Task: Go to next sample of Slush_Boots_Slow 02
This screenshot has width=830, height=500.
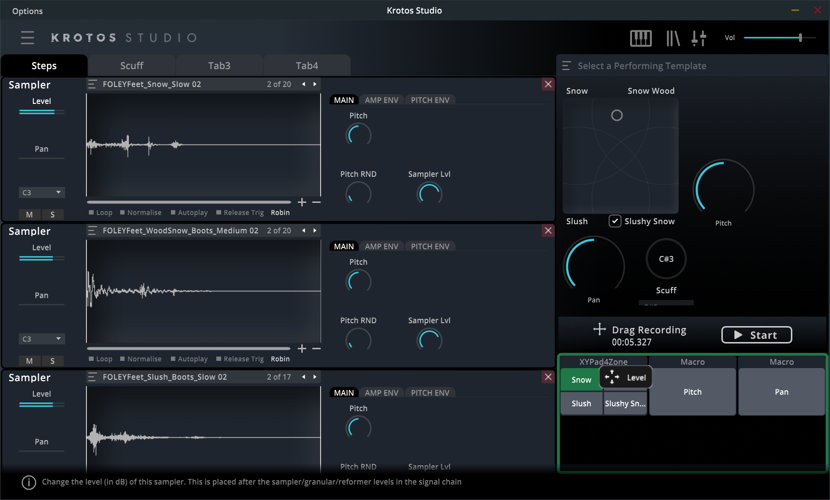Action: pos(314,377)
